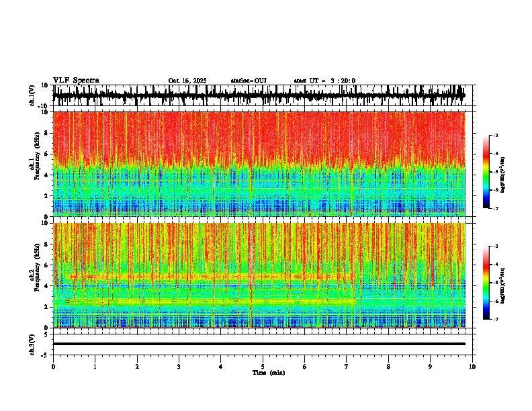Click the '4' kHz tick on ch.2 spectrogram
This screenshot has height=411, width=532.
47,286
